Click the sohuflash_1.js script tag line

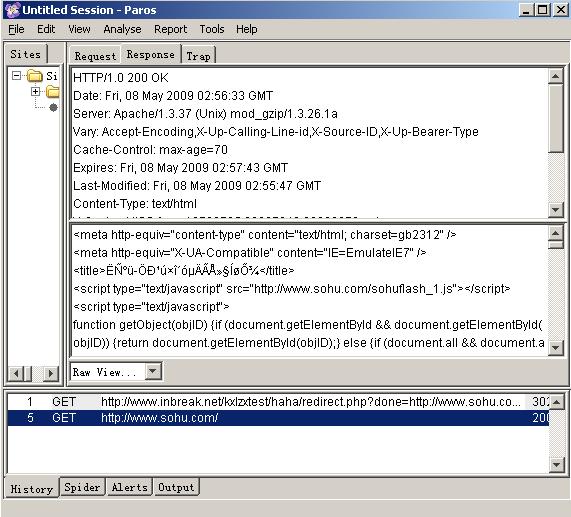[x=292, y=289]
